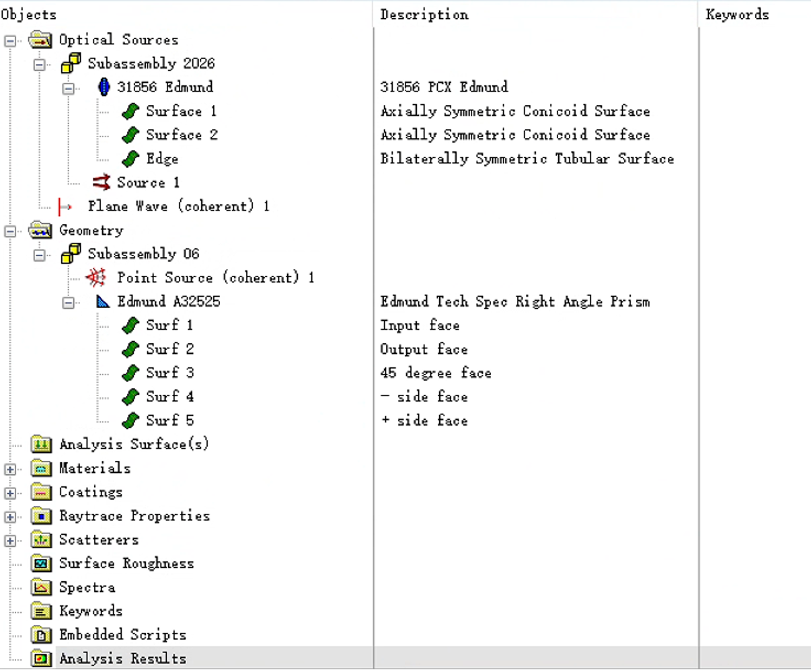This screenshot has height=672, width=811.
Task: Click the Surface Roughness folder icon
Action: [42, 563]
